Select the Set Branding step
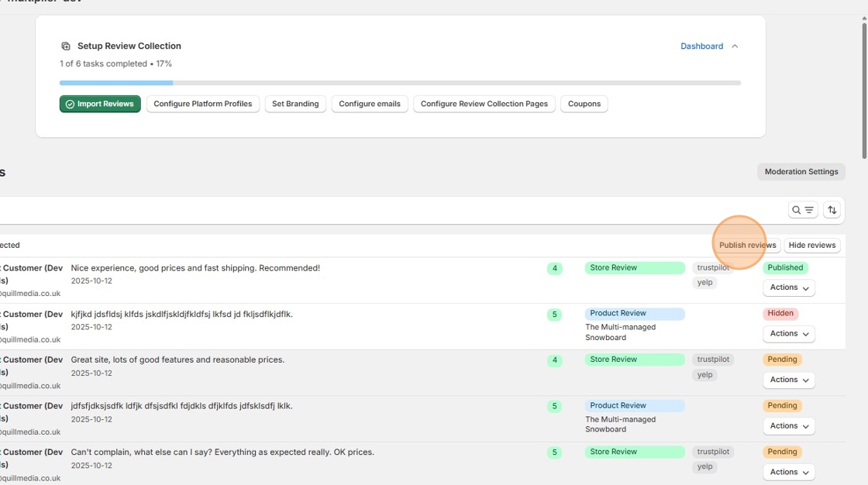The width and height of the screenshot is (868, 485). click(x=295, y=104)
